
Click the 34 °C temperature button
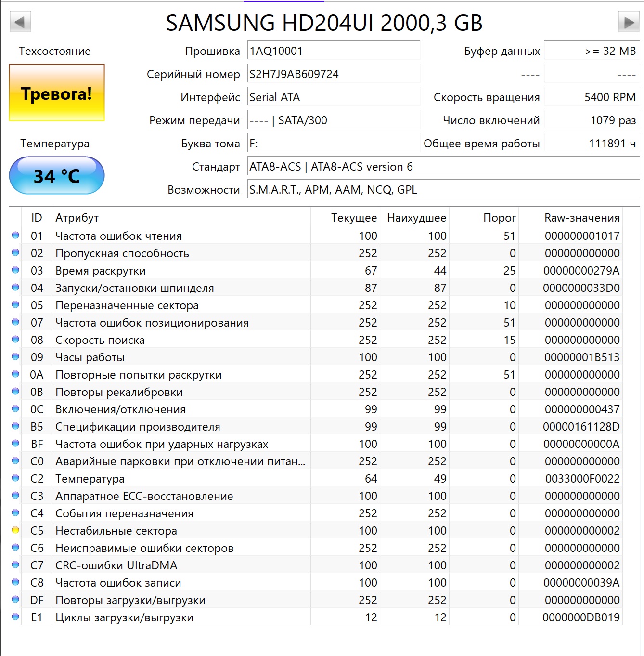point(57,176)
